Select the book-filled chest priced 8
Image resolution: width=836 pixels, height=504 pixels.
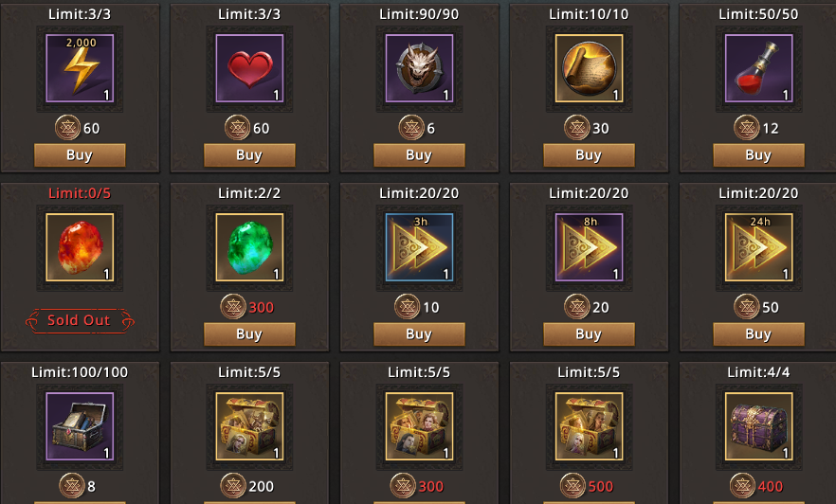click(x=80, y=426)
